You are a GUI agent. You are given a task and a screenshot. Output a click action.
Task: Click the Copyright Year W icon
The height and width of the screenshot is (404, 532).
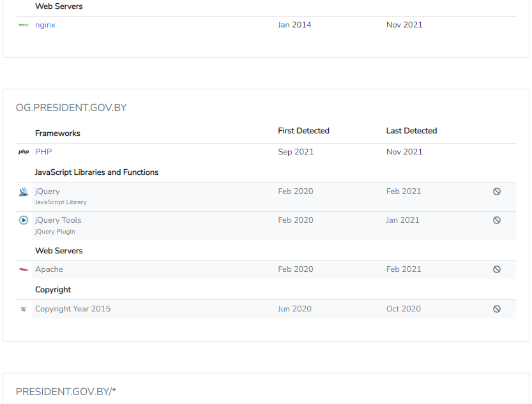pyautogui.click(x=24, y=309)
